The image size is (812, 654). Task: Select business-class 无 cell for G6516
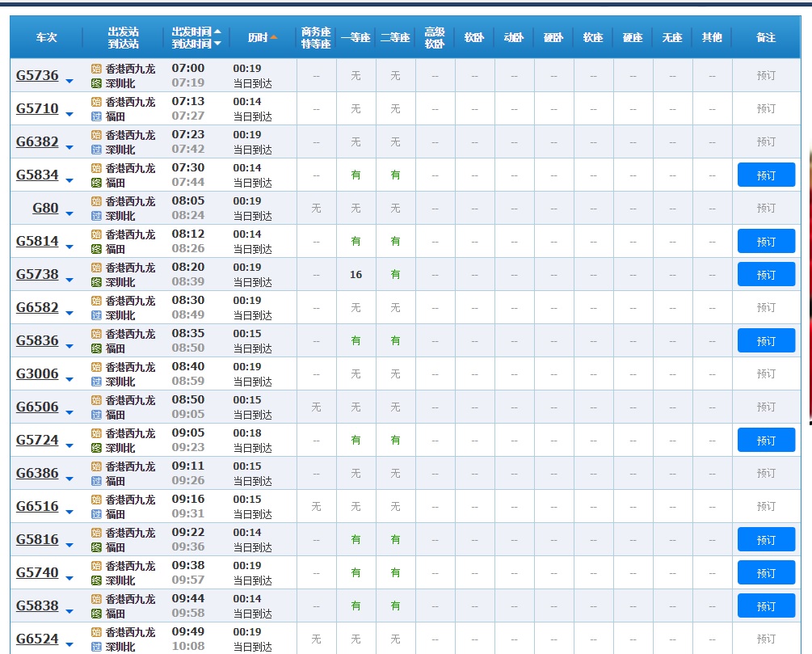[x=316, y=507]
